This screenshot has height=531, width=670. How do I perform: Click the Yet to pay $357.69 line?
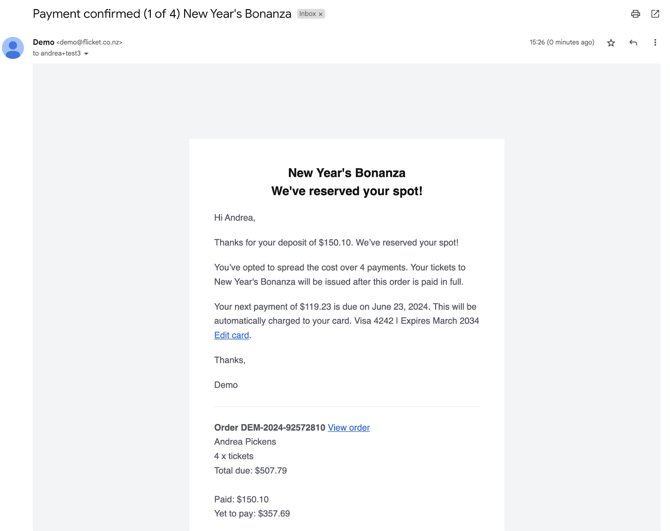252,513
